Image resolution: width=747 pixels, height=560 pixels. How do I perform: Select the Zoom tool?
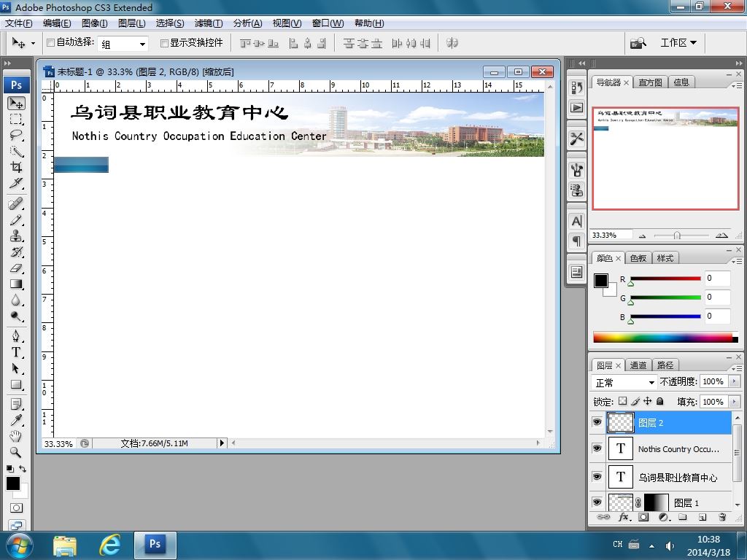tap(16, 452)
